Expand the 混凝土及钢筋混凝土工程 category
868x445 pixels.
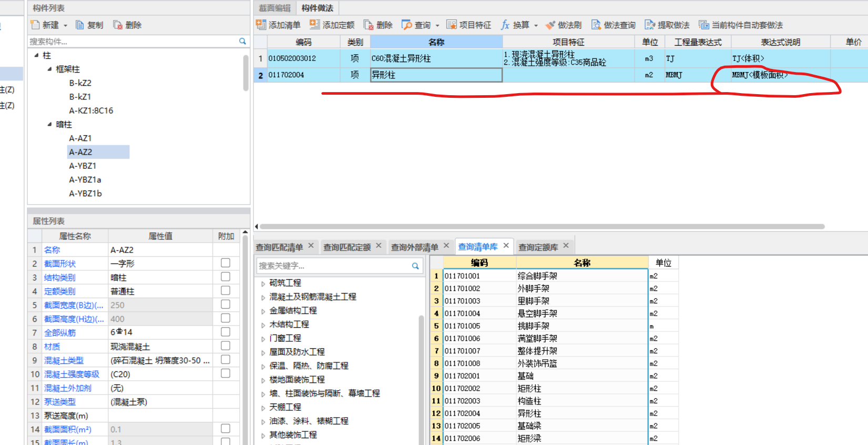(263, 298)
